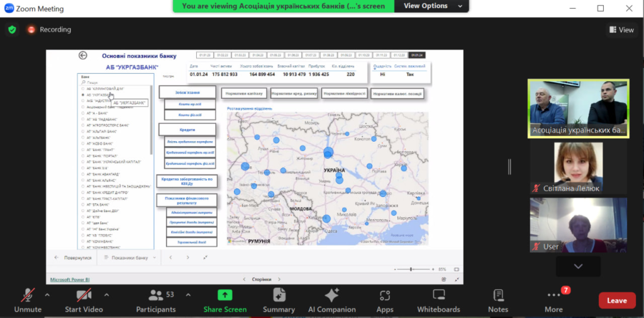644x318 pixels.
Task: Open meeting Summary
Action: coord(279,301)
